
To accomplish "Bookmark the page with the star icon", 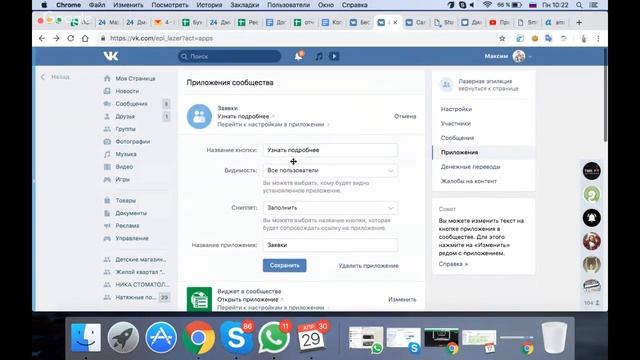I will point(502,38).
